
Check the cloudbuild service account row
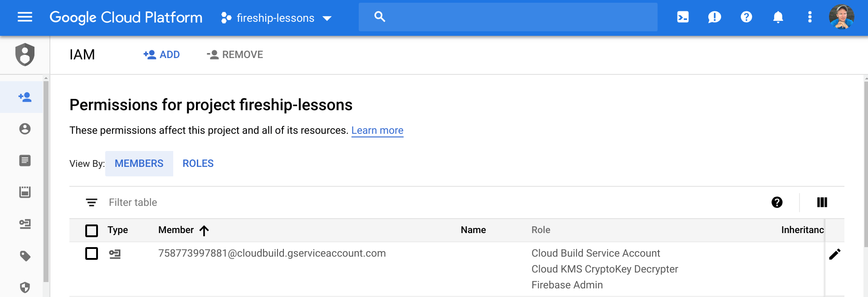point(92,253)
